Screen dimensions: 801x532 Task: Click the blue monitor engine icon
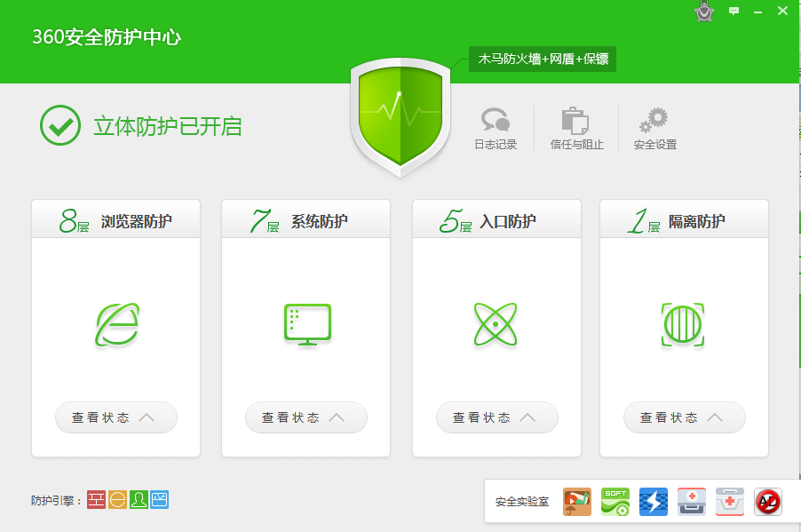tap(159, 499)
